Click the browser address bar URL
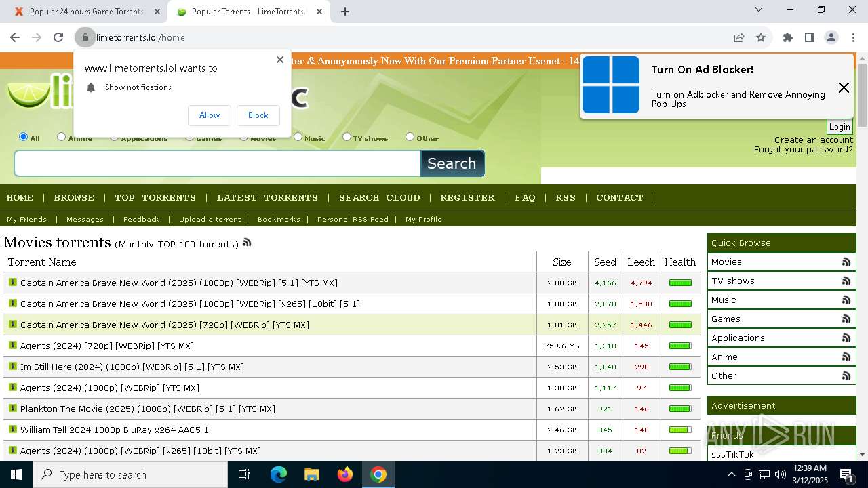Image resolution: width=868 pixels, height=488 pixels. tap(140, 37)
